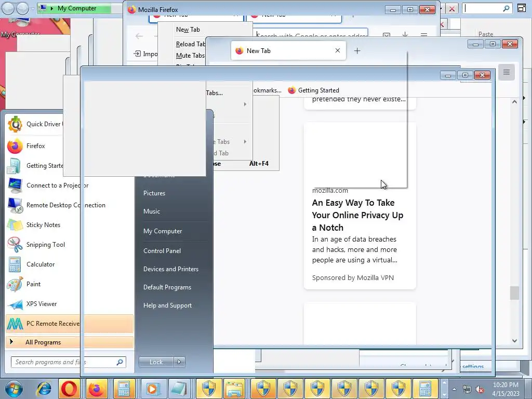
Task: Choose Reload Tab from the context menu
Action: 191,44
